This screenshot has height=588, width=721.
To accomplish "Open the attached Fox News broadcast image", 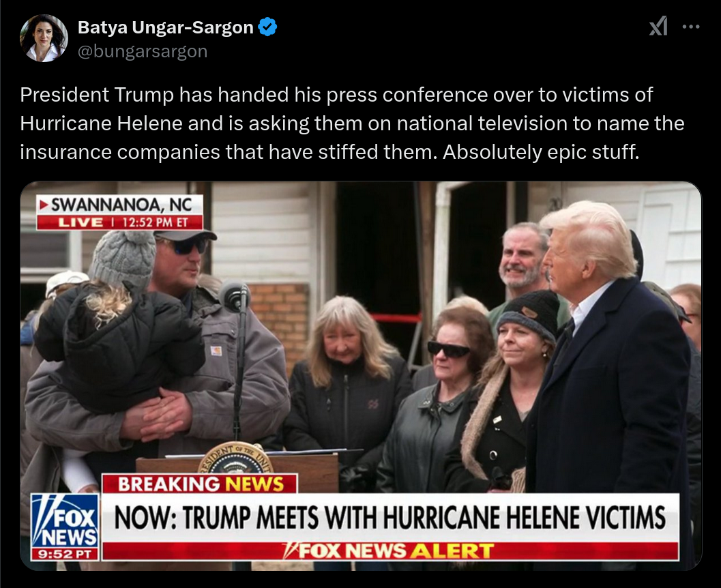I will pos(360,376).
